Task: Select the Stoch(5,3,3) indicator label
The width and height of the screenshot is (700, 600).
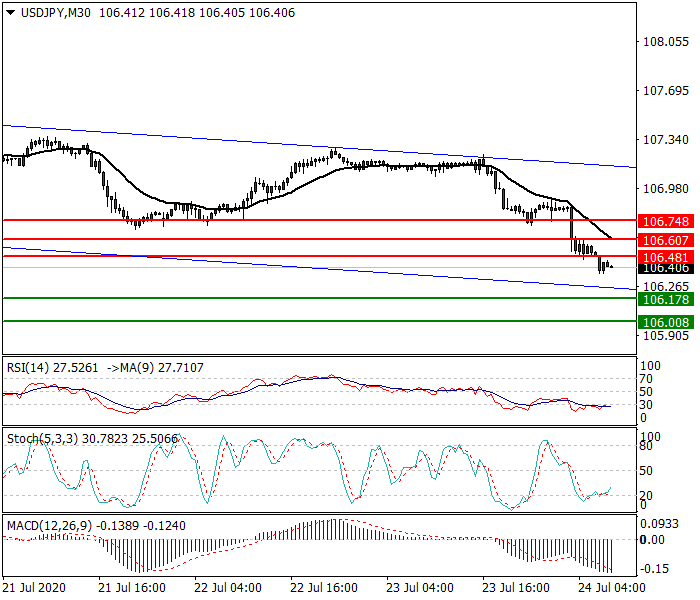Action: pyautogui.click(x=43, y=439)
